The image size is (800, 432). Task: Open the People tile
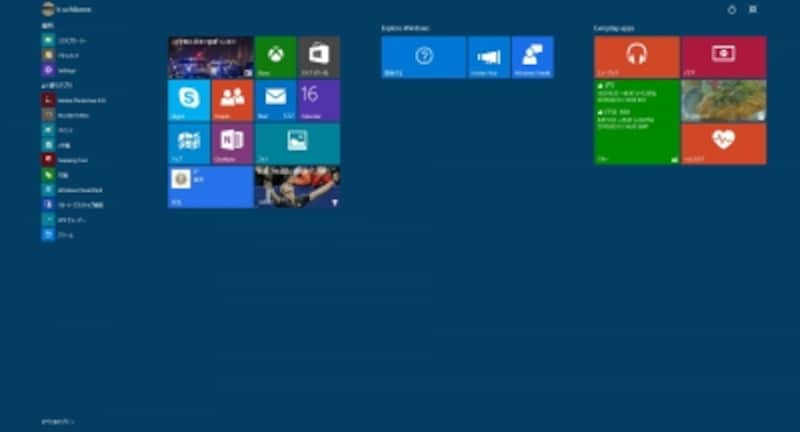pos(232,100)
